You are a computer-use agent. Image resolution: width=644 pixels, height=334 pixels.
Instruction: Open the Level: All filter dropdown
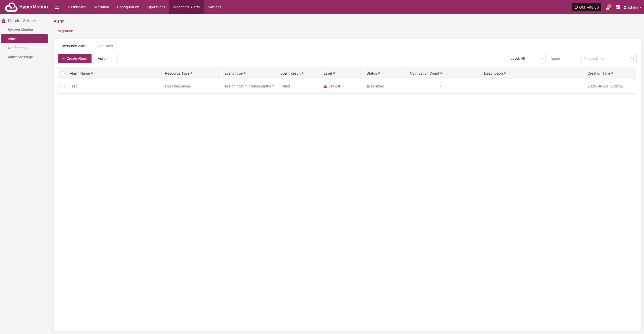[x=526, y=58]
